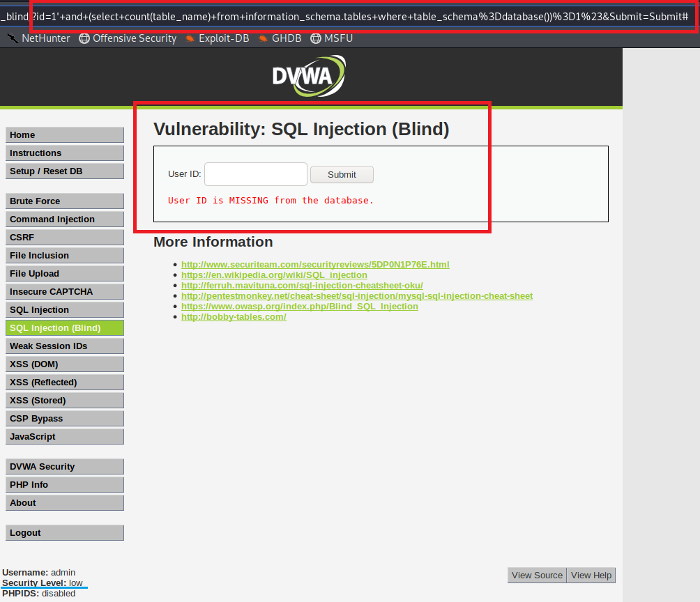Screen dimensions: 700x602
Task: Open XSS (Stored) module
Action: [65, 401]
